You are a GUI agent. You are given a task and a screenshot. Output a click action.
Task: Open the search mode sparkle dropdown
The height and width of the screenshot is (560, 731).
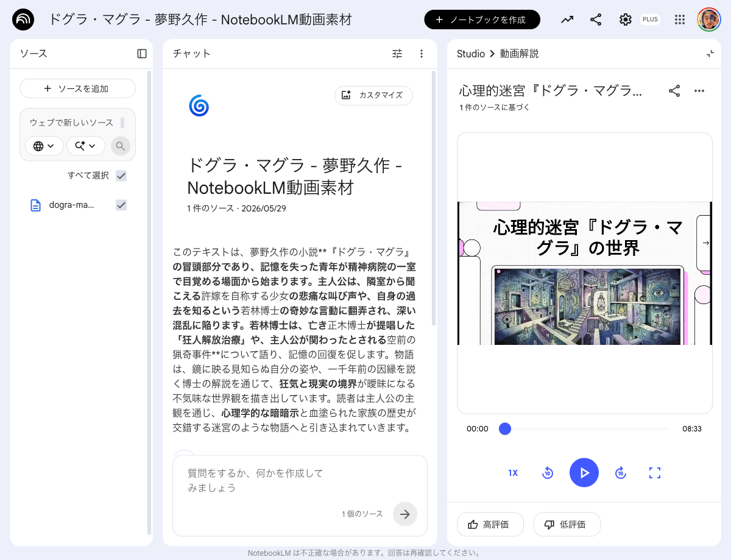86,146
